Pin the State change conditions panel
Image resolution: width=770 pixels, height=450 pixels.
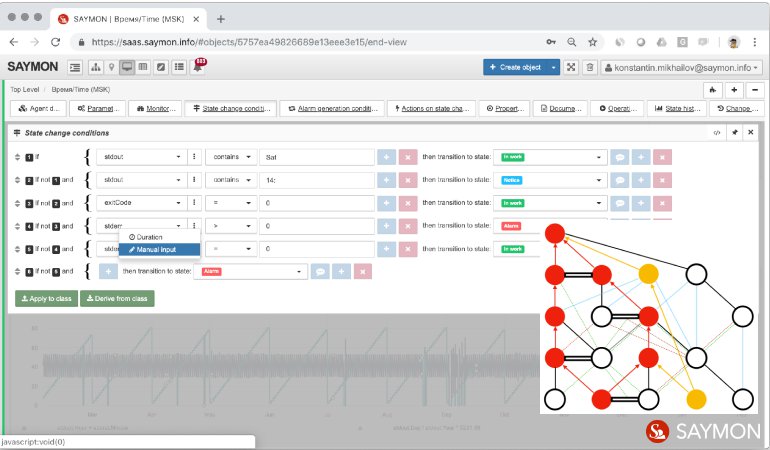click(x=735, y=133)
